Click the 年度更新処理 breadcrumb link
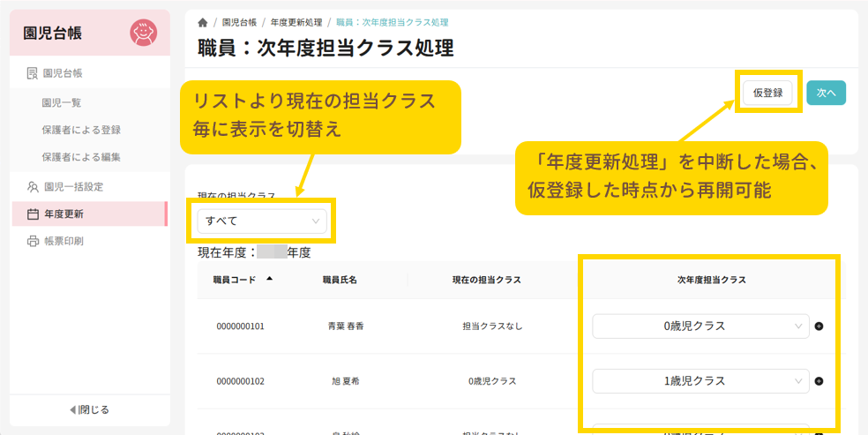Image resolution: width=868 pixels, height=435 pixels. coord(296,22)
